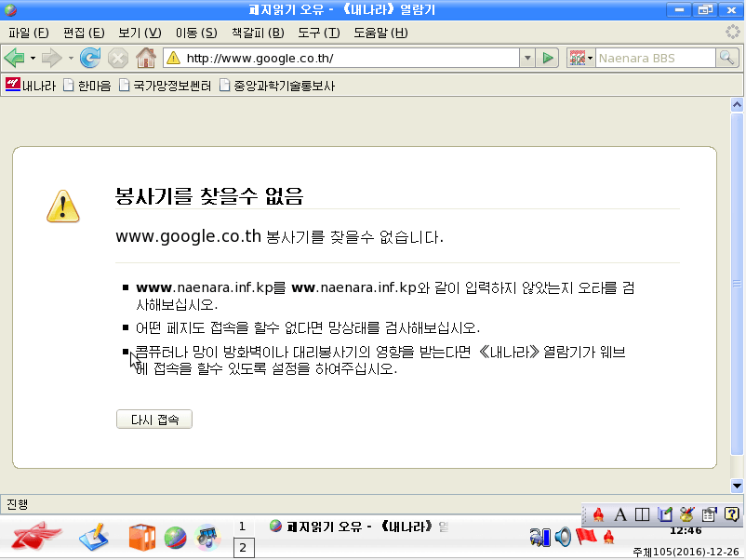Click the red torch icon in the floating toolbar
746x560 pixels.
(x=598, y=514)
